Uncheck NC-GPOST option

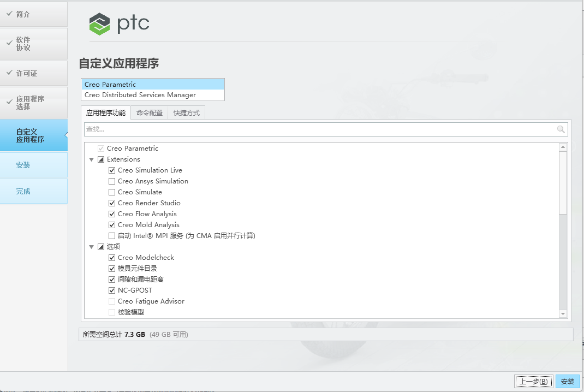[112, 290]
